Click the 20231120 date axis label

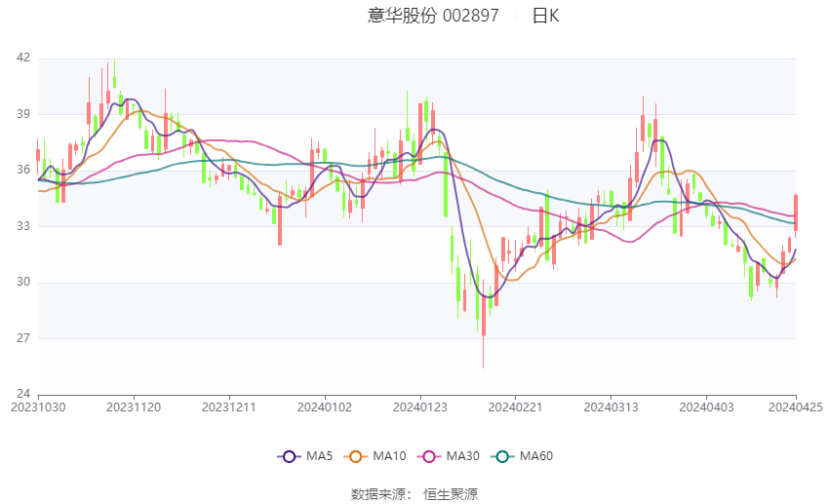coord(134,407)
